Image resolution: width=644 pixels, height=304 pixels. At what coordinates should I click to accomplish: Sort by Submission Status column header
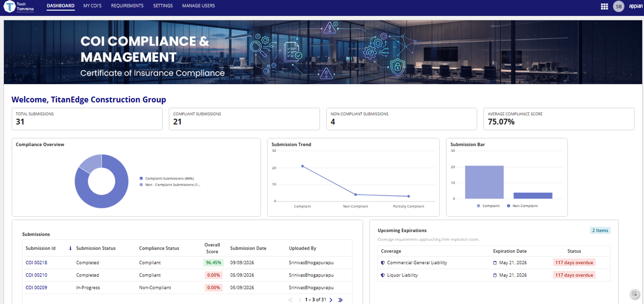click(96, 248)
